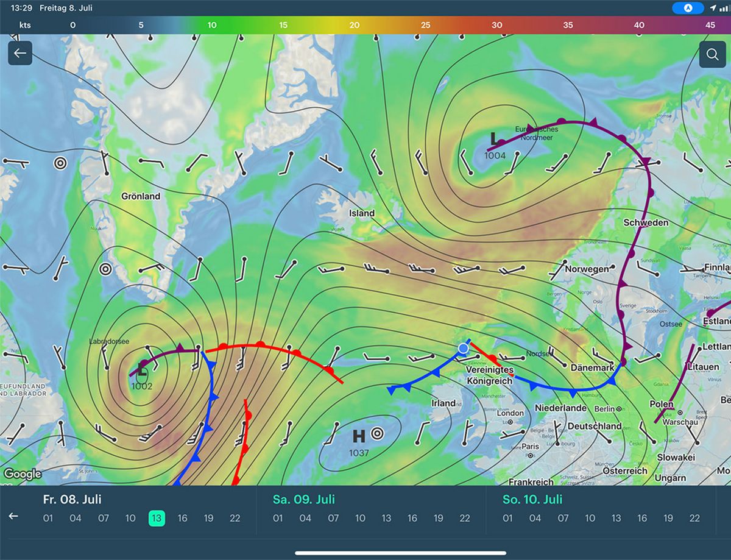The height and width of the screenshot is (560, 731).
Task: Tap the back arrow button top-left
Action: (19, 53)
